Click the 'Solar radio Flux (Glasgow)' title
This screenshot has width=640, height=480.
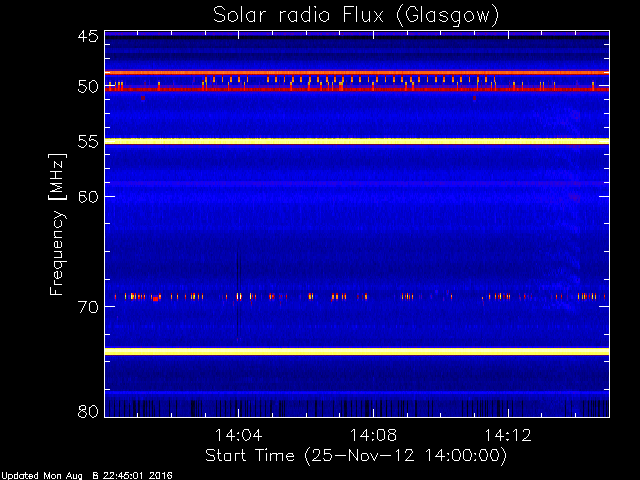pos(356,16)
